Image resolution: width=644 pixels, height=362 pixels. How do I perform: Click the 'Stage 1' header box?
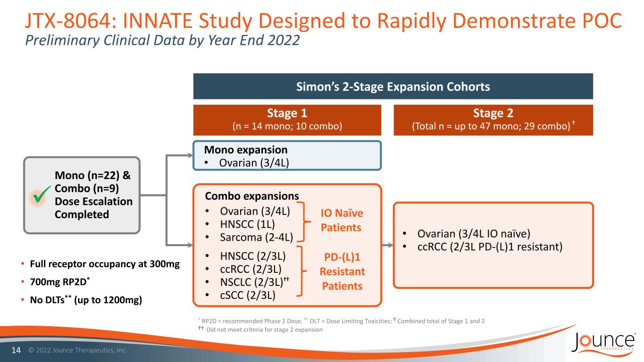(287, 120)
